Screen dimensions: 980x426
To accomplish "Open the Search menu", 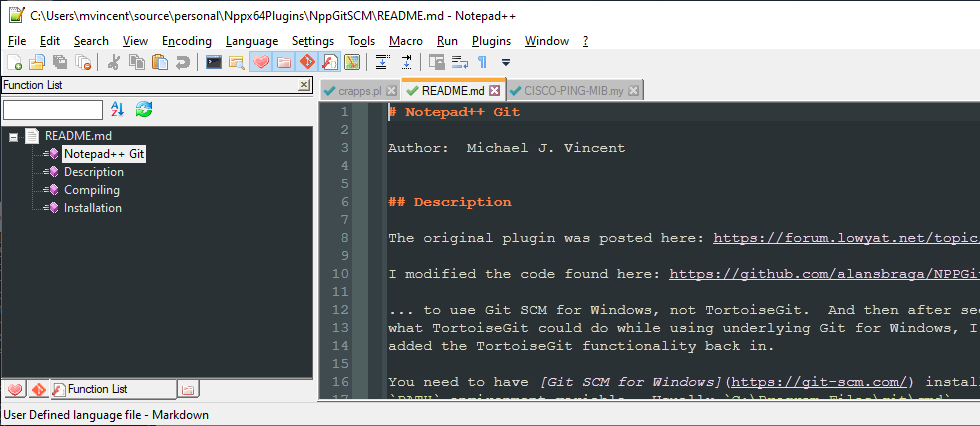I will (x=91, y=41).
